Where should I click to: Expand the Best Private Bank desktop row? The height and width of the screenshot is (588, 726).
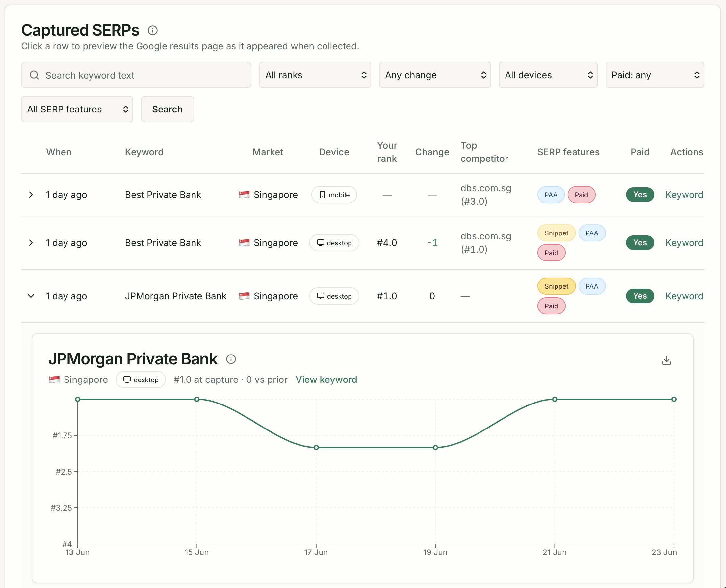pos(31,243)
